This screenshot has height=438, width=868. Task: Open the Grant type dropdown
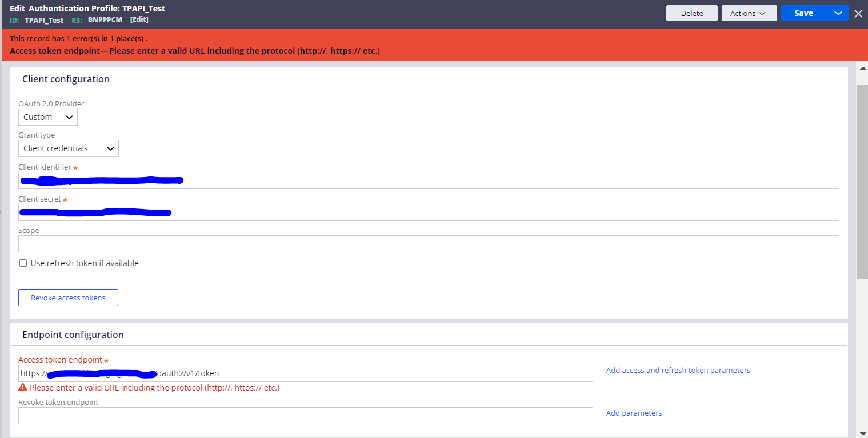(x=69, y=148)
